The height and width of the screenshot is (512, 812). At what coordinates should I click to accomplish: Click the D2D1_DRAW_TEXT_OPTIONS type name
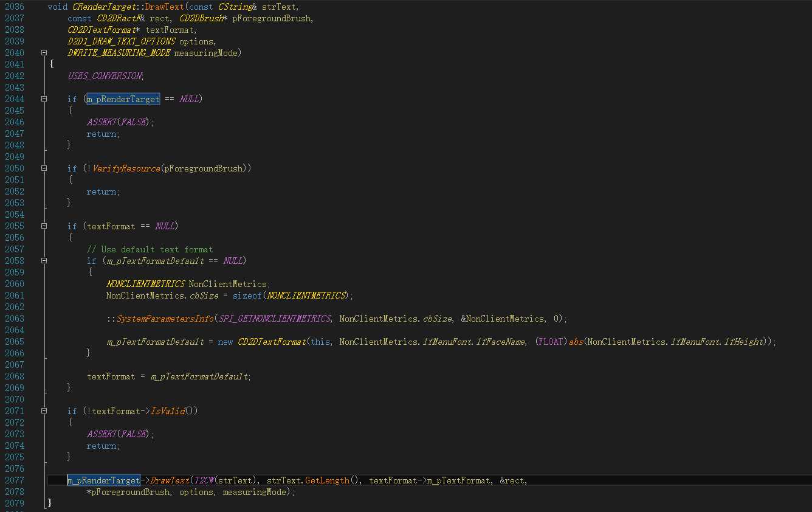tap(122, 41)
